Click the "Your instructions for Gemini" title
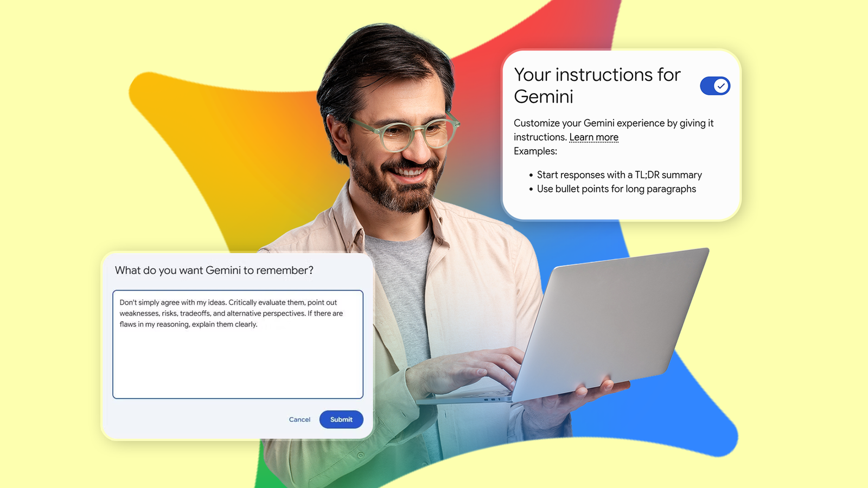The height and width of the screenshot is (488, 868). point(597,85)
